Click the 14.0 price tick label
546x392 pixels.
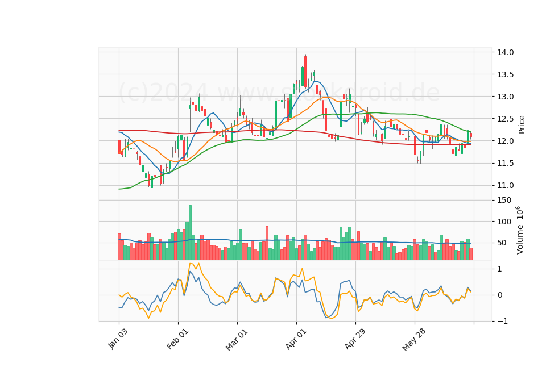tap(505, 52)
